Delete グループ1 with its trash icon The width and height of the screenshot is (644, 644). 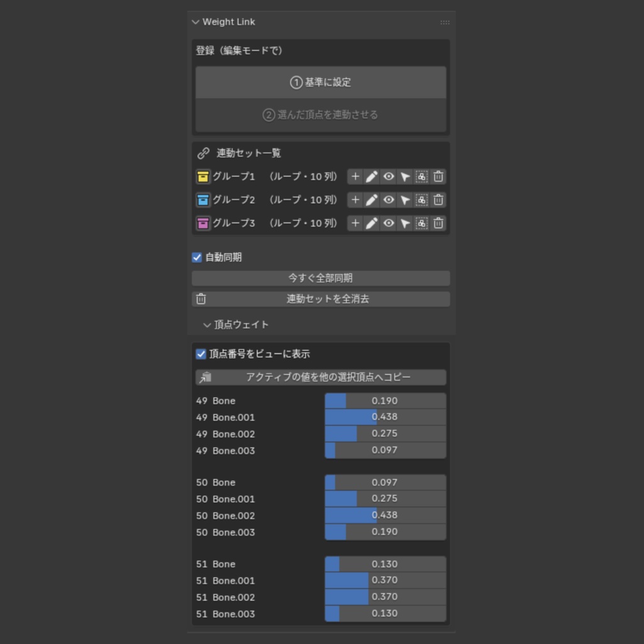point(438,177)
